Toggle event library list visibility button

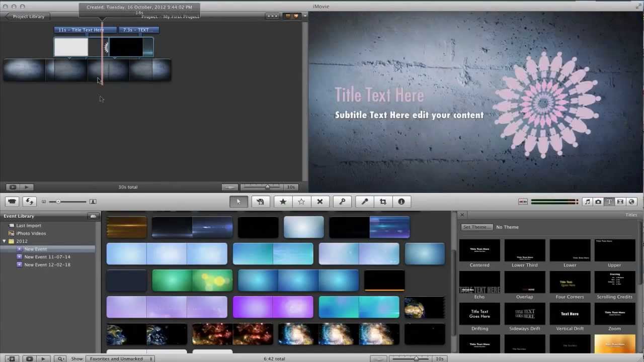[11, 359]
